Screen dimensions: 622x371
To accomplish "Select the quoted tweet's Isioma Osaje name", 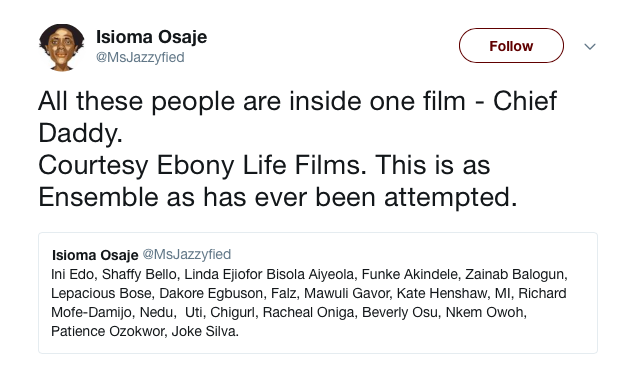I will pos(95,255).
